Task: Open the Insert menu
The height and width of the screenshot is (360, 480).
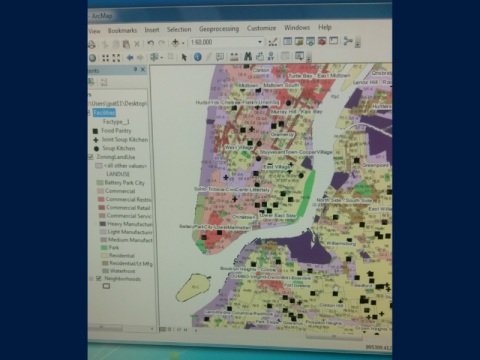Action: [x=152, y=30]
